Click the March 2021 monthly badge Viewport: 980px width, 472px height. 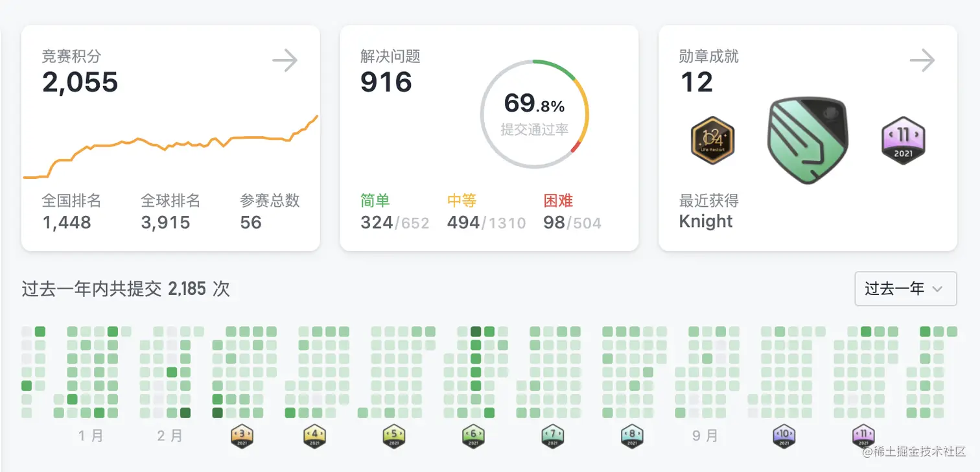[x=242, y=436]
